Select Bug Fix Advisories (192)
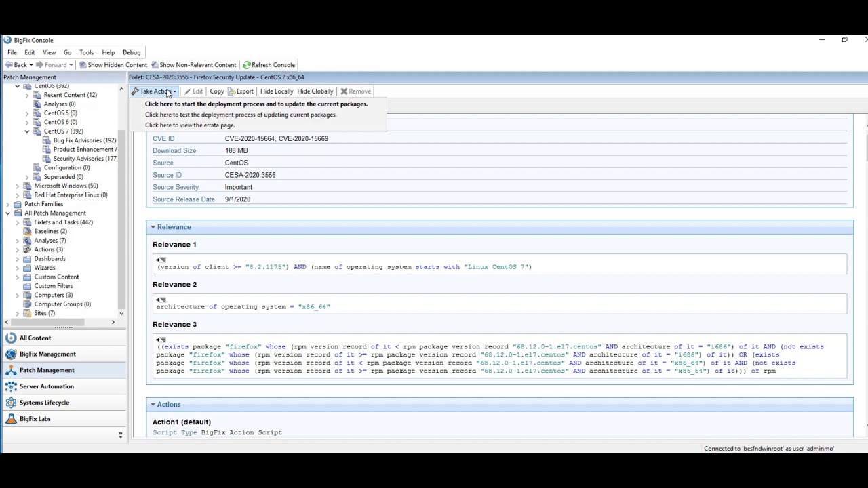This screenshot has height=488, width=868. coord(85,140)
